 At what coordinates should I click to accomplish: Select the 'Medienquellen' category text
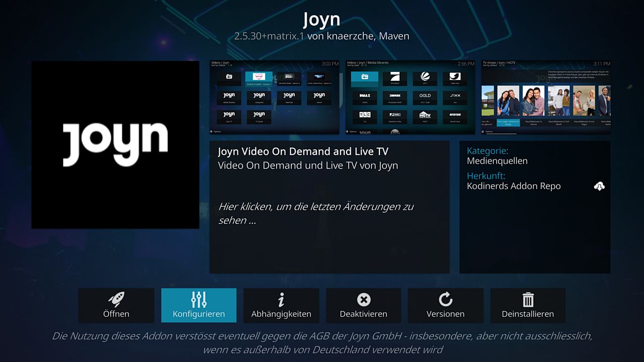click(x=497, y=161)
